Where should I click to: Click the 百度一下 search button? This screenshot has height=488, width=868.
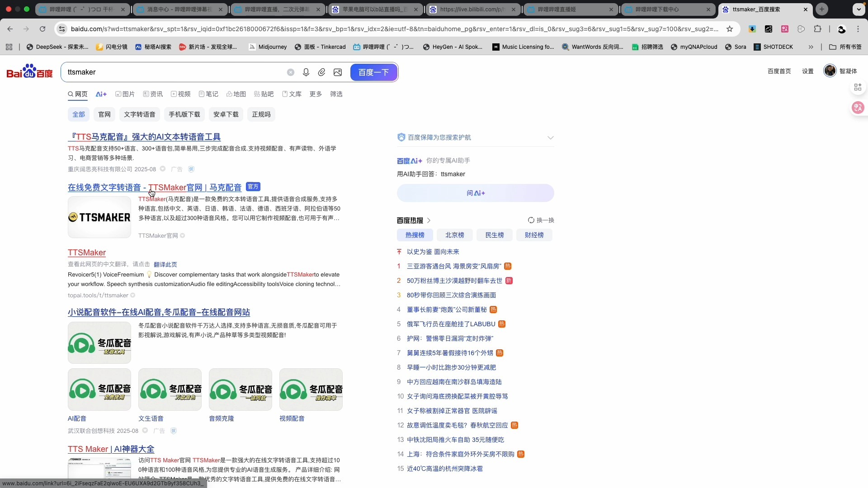coord(373,72)
